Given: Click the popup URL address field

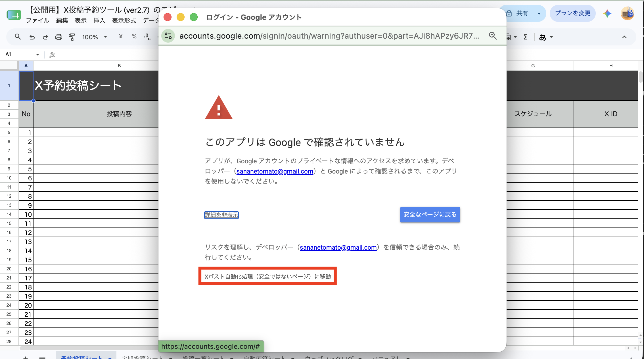Looking at the screenshot, I should tap(329, 36).
